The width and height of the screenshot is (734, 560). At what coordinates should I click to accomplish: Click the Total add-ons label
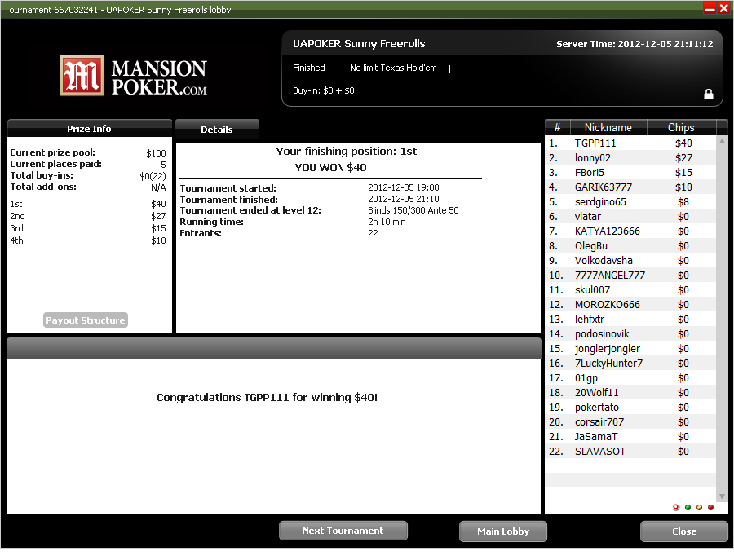(x=43, y=187)
